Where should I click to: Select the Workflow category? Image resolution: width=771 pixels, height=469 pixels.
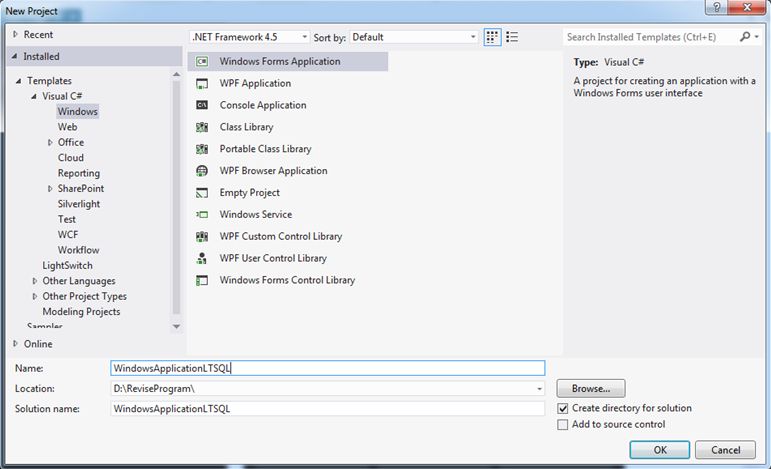[x=79, y=250]
